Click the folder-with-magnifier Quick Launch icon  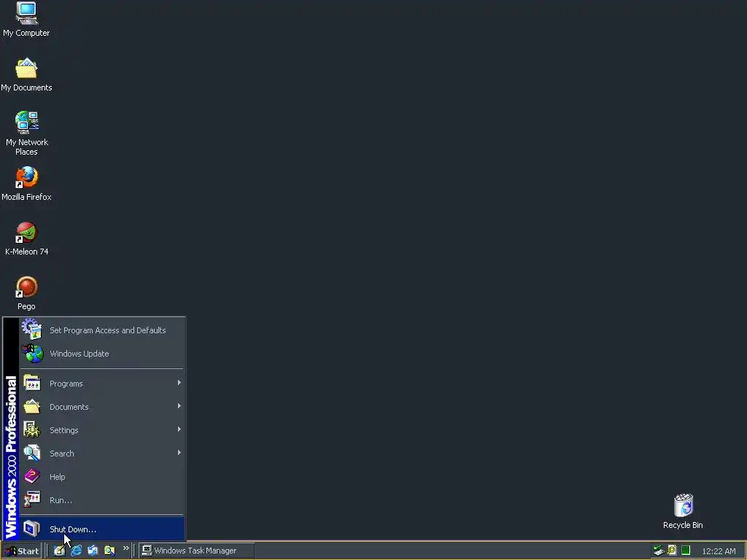(x=109, y=551)
